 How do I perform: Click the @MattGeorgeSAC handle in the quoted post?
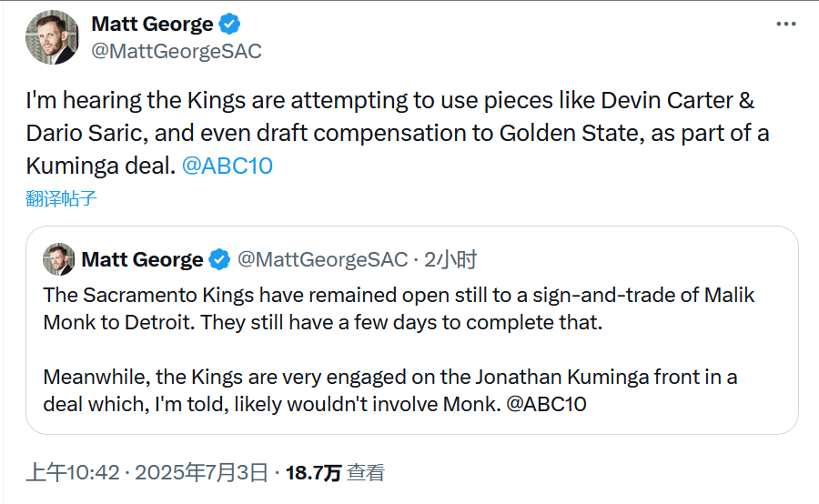322,260
